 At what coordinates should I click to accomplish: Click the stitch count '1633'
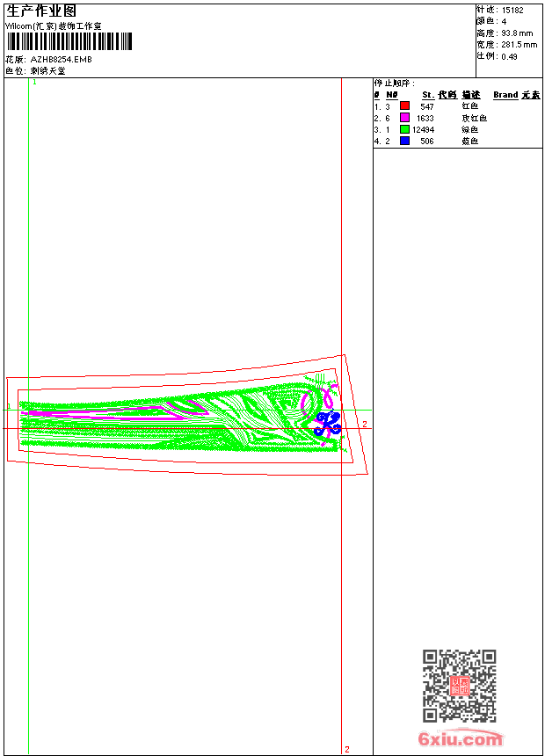click(425, 118)
